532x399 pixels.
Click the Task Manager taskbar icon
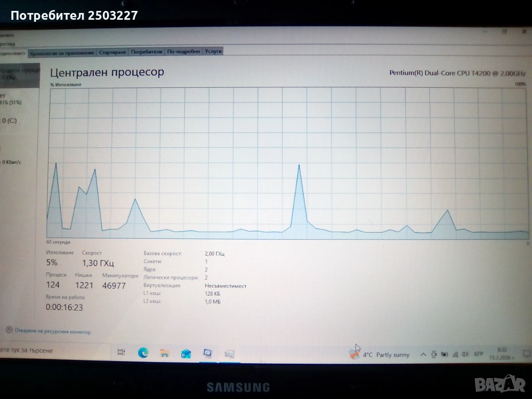[230, 354]
